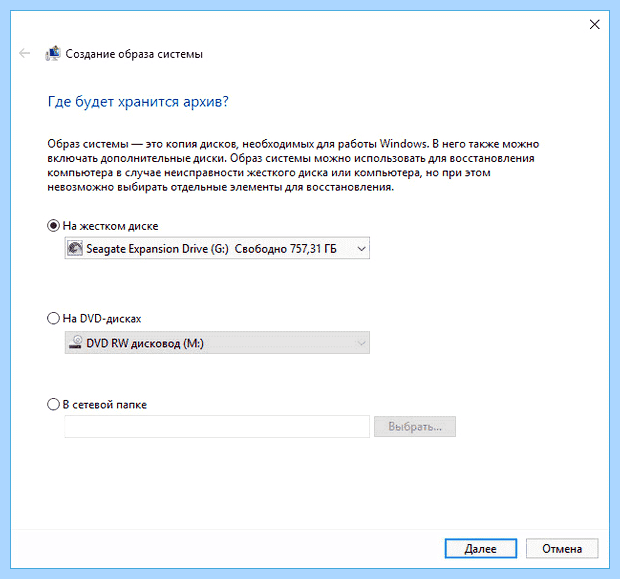Click the Создание образа системы title
This screenshot has width=620, height=579.
(134, 54)
